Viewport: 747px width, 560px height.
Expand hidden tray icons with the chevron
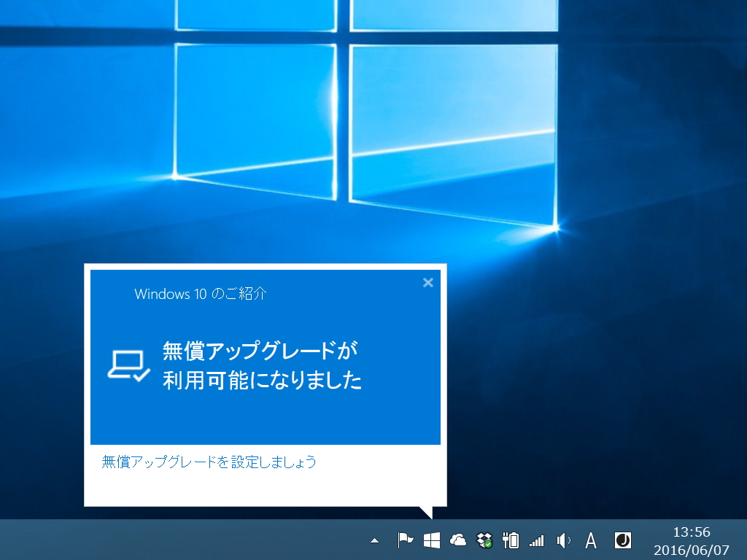[x=375, y=540]
